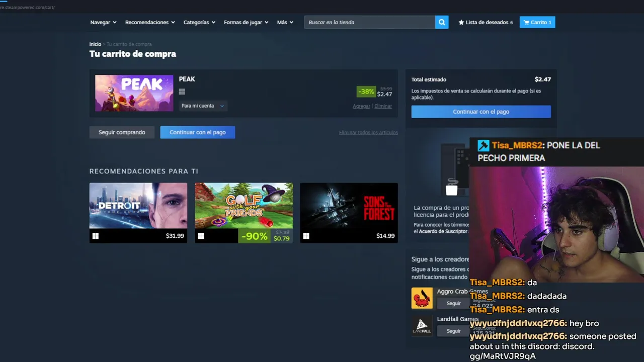Image resolution: width=644 pixels, height=362 pixels.
Task: Expand the Categorías menu
Action: pos(199,22)
